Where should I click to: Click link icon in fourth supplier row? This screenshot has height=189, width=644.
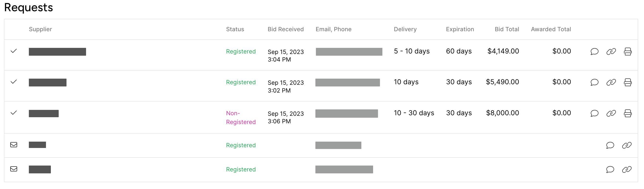pos(627,145)
